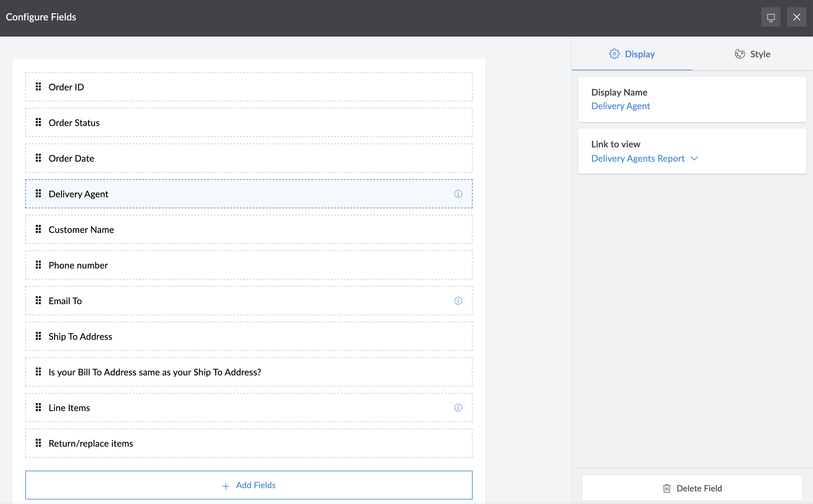
Task: Click the drag handle beside Order ID
Action: [x=38, y=87]
